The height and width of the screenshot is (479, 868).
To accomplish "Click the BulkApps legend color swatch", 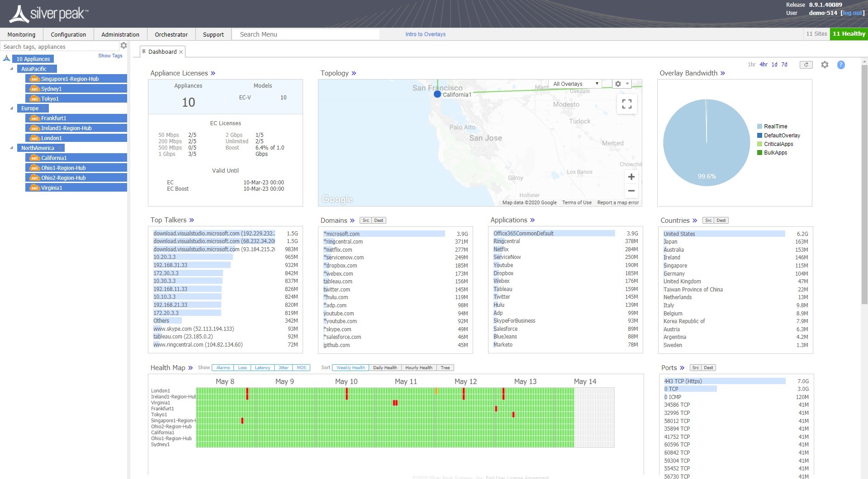I will [760, 153].
